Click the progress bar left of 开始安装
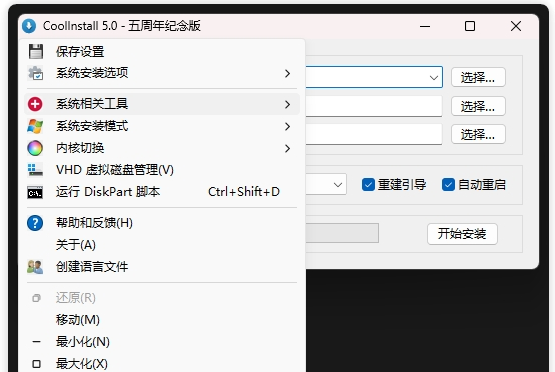 342,233
